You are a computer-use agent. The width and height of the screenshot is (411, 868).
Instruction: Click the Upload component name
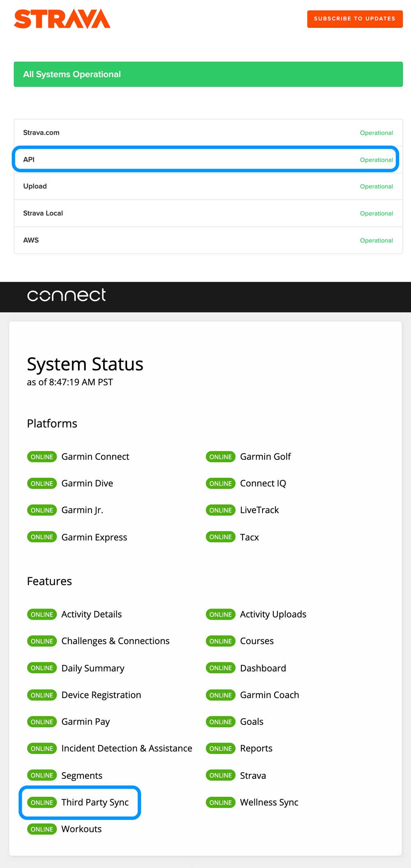point(35,186)
